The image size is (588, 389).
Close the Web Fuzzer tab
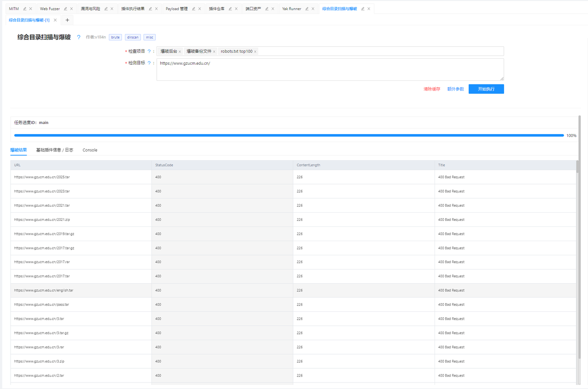[72, 9]
